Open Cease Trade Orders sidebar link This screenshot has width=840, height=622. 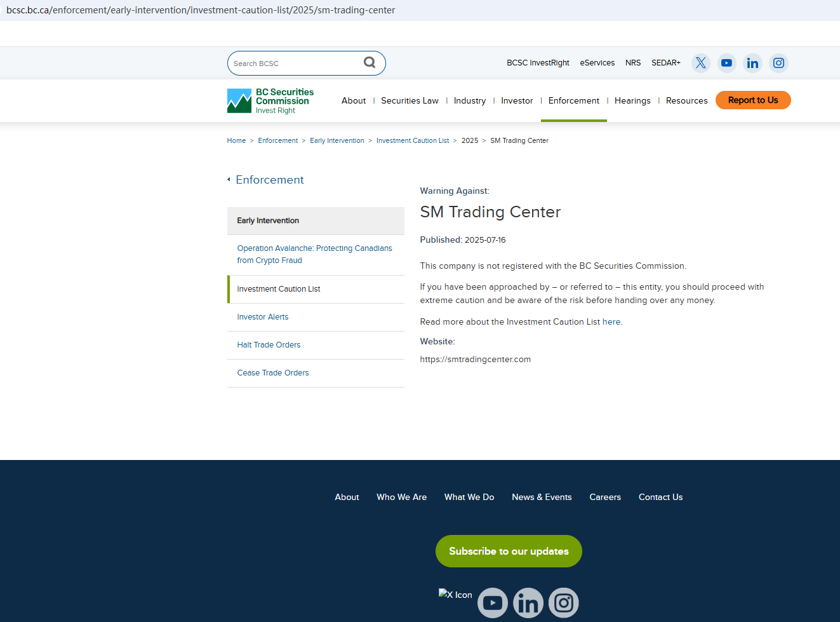click(x=273, y=373)
